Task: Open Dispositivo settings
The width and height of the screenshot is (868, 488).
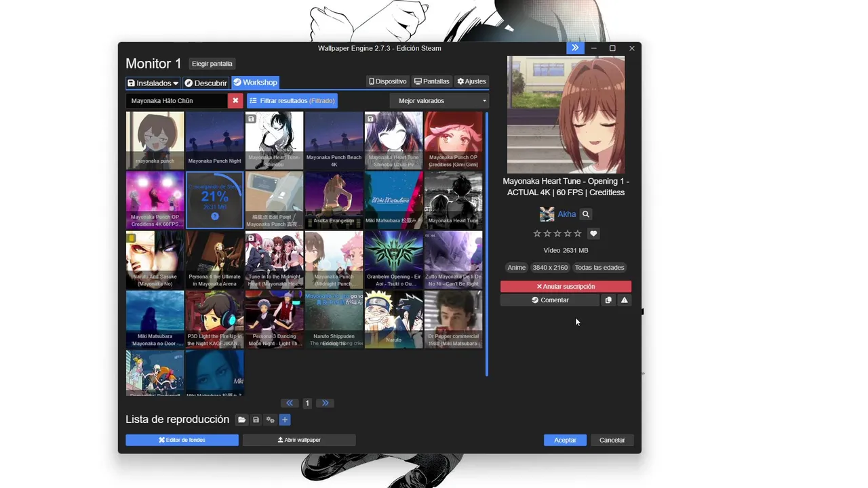Action: pyautogui.click(x=388, y=81)
